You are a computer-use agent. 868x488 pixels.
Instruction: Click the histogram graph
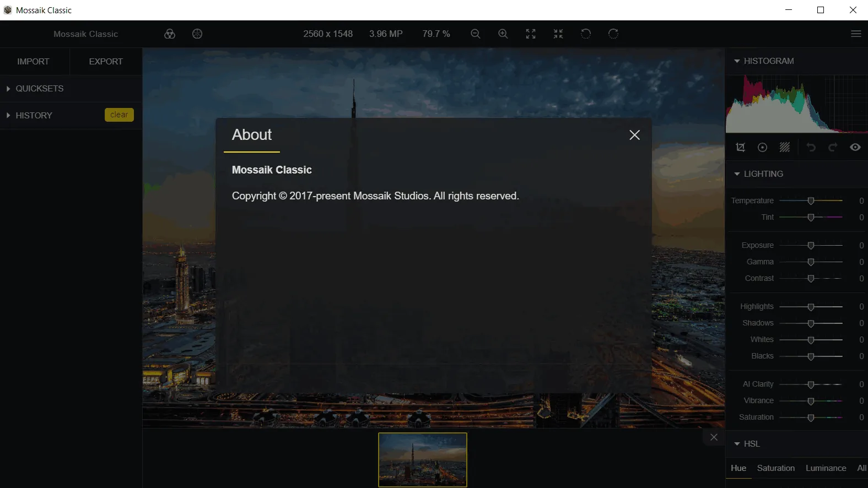tap(797, 104)
